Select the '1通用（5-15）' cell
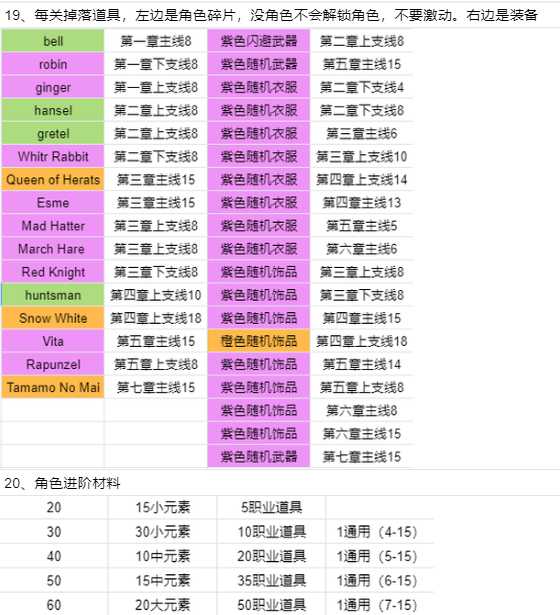This screenshot has height=615, width=560. (x=380, y=556)
